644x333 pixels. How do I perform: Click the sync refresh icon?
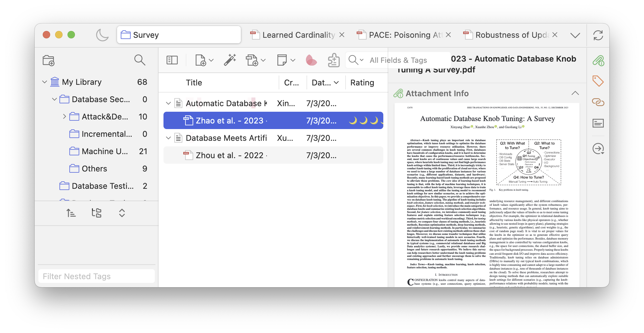click(598, 35)
